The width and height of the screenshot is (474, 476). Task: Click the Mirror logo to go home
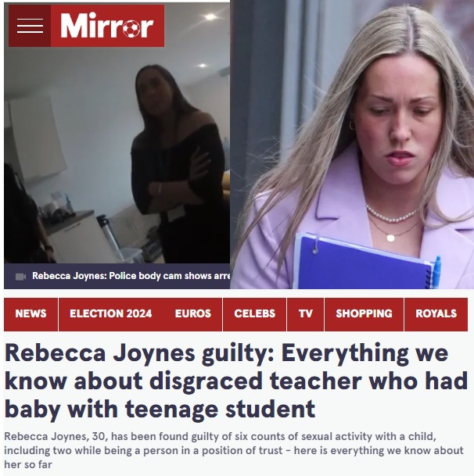tap(107, 26)
